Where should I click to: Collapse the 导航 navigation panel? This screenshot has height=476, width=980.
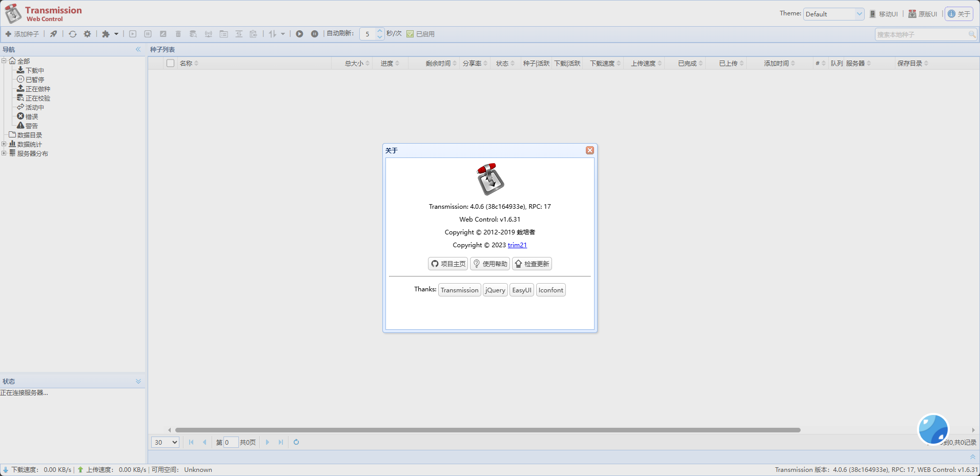coord(138,49)
